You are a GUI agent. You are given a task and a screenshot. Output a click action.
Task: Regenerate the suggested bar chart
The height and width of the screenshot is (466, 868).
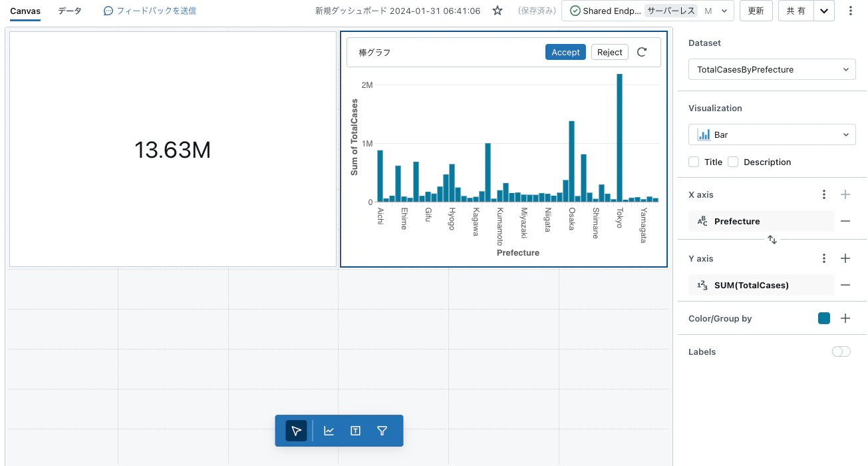tap(642, 52)
